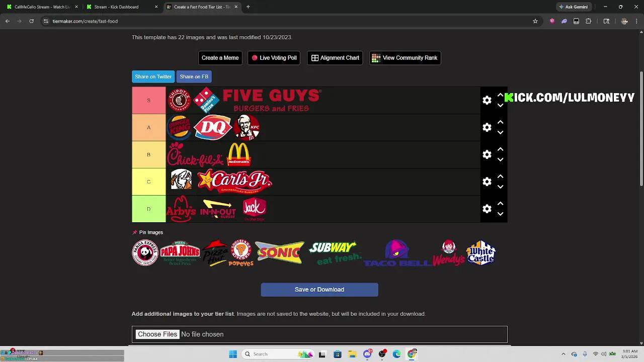This screenshot has width=644, height=362.
Task: Click the Create a Meme button
Action: coord(220,58)
